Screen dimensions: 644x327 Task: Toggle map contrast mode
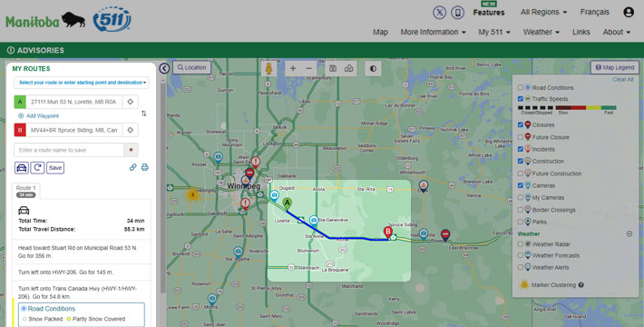pyautogui.click(x=373, y=69)
